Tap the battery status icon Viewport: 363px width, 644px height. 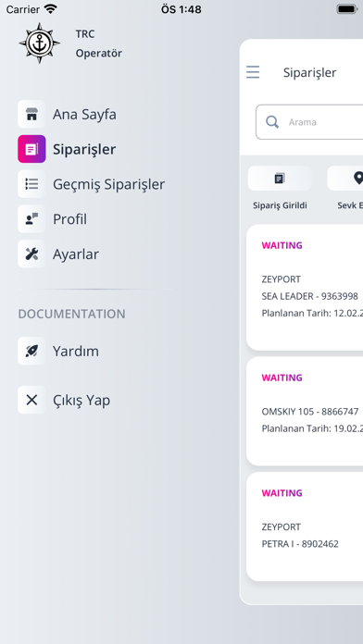tap(347, 9)
